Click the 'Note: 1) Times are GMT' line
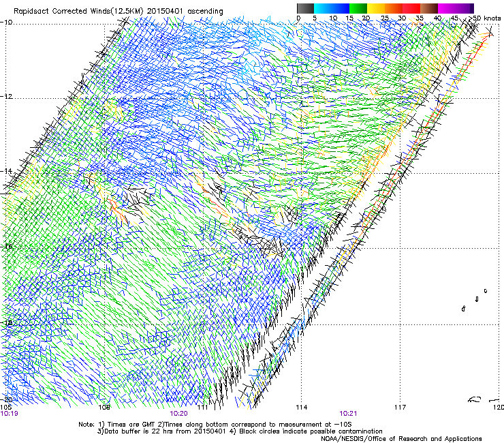Image resolution: width=504 pixels, height=443 pixels. tap(215, 425)
